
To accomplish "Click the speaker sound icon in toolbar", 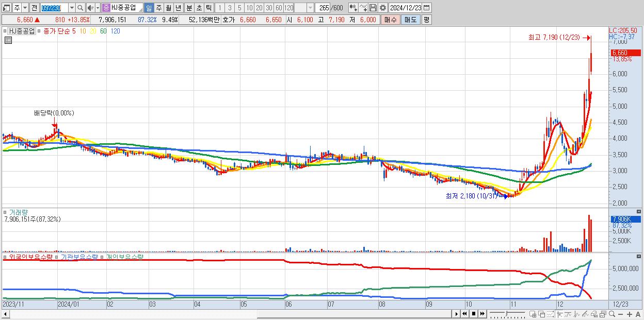I will (x=90, y=8).
